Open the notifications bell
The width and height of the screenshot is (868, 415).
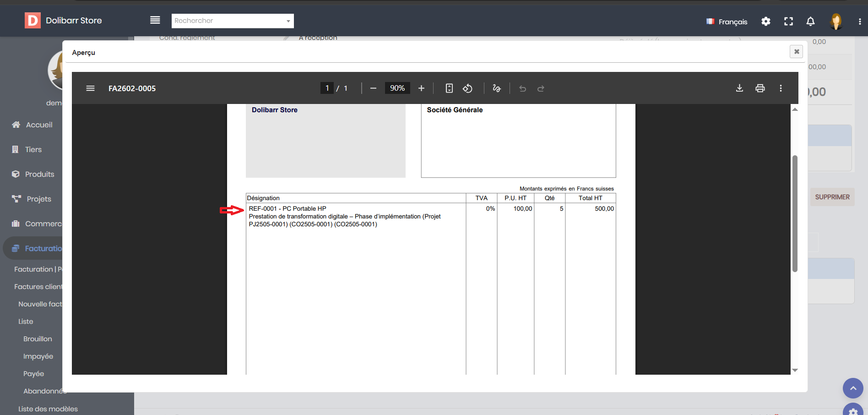pos(810,22)
